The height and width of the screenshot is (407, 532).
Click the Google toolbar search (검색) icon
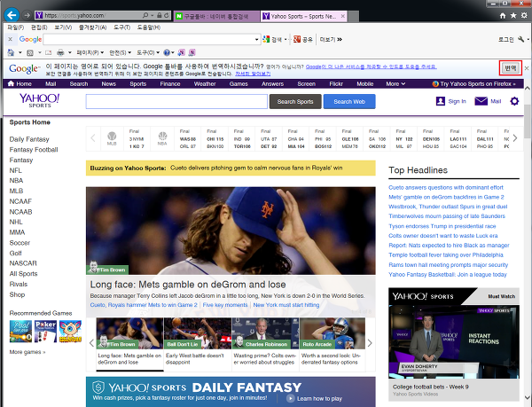(x=266, y=40)
